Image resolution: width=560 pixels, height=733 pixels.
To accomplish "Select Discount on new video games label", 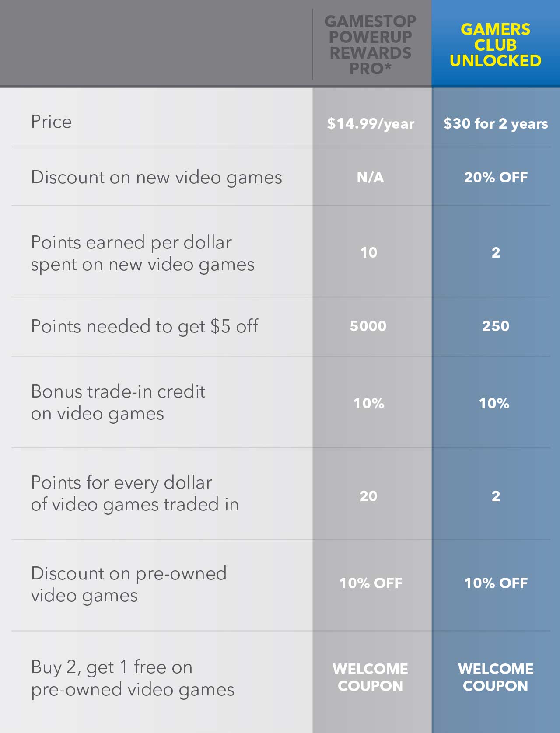I will click(x=157, y=178).
